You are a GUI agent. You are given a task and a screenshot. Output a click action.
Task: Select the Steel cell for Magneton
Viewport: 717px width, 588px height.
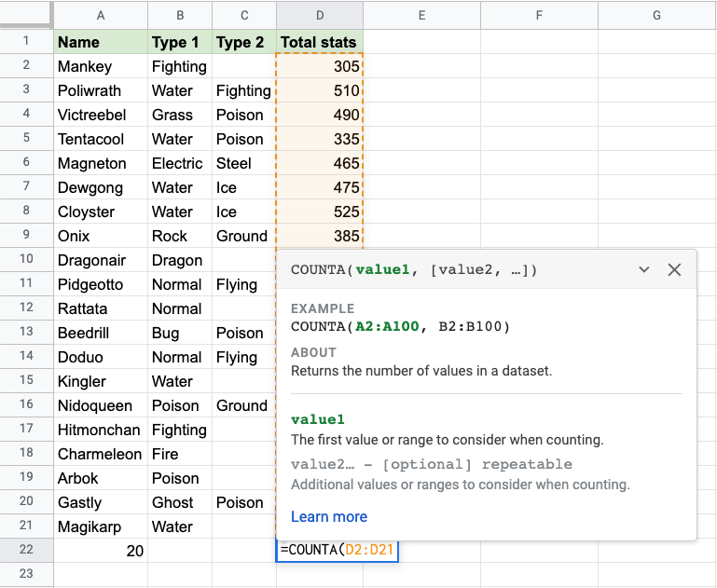[244, 163]
